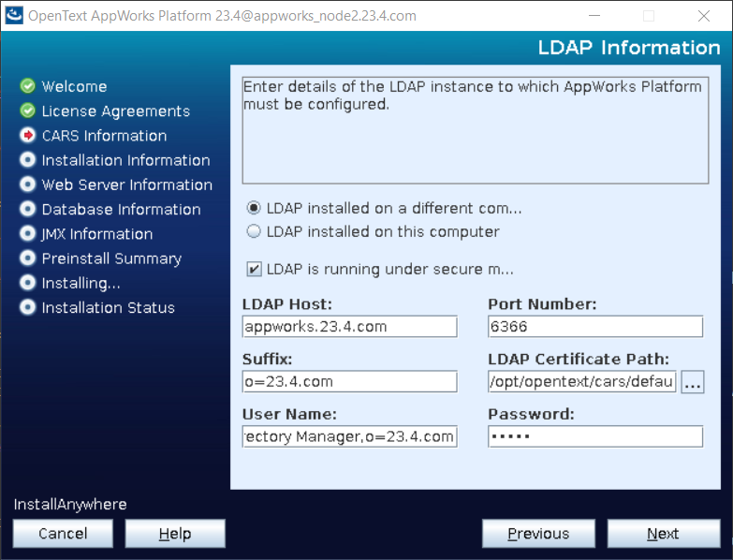Screen dimensions: 733x560
Task: Open the certificate path browse button
Action: 692,382
